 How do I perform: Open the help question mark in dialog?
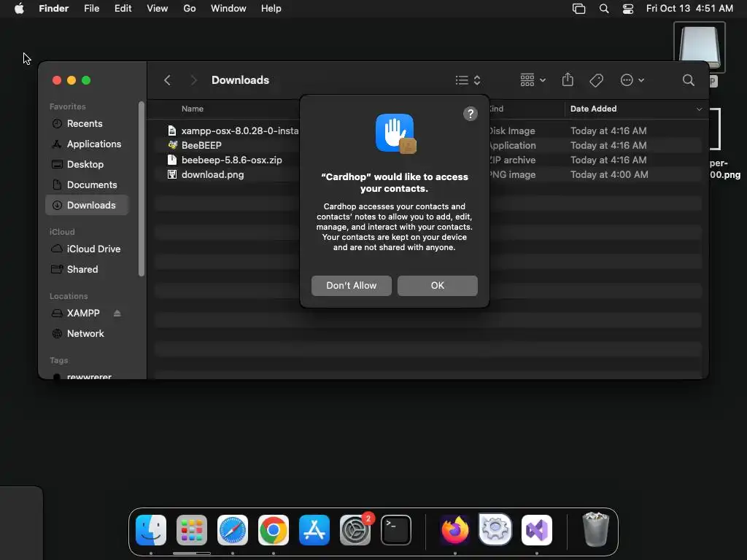coord(471,114)
